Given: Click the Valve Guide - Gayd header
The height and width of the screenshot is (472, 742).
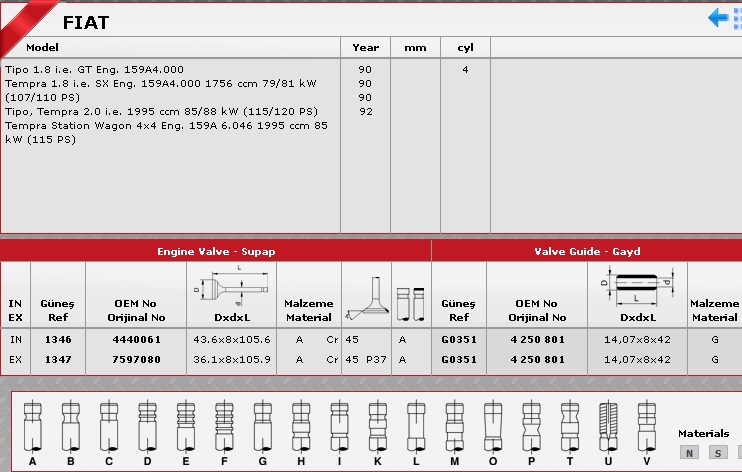Looking at the screenshot, I should [586, 251].
